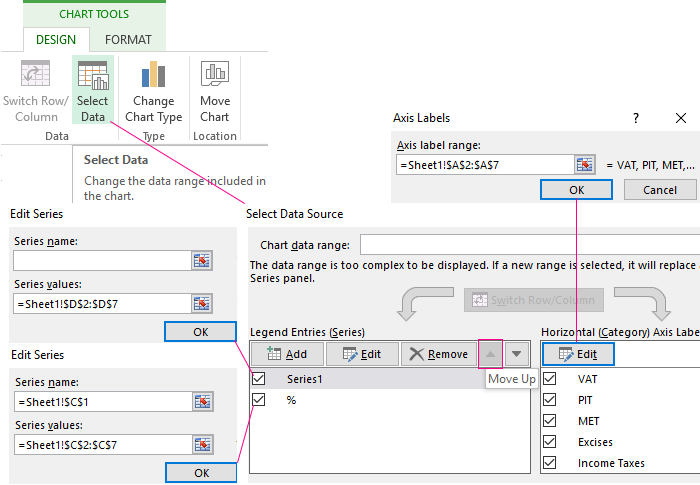Select the MET axis label text

(x=588, y=421)
